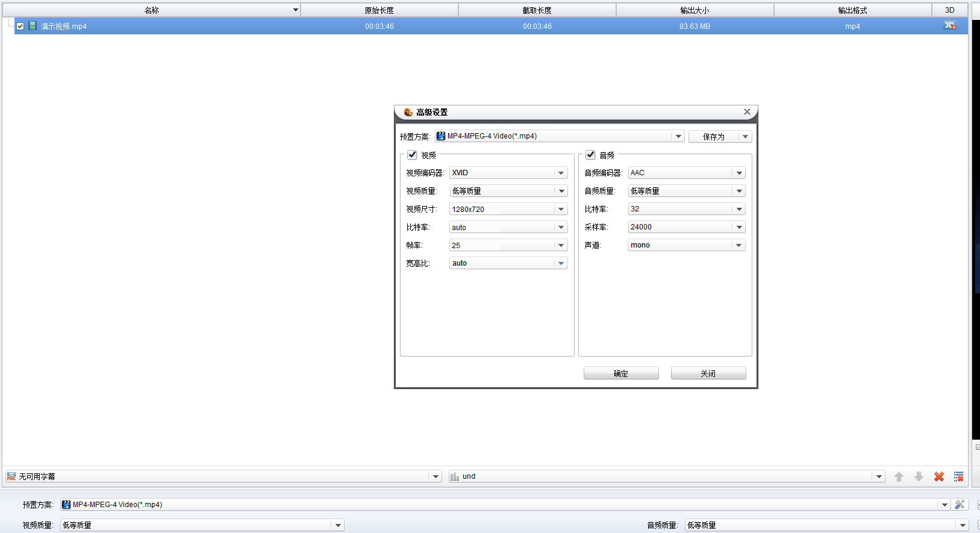Expand the arrow beside the 保存为 button

coord(746,137)
